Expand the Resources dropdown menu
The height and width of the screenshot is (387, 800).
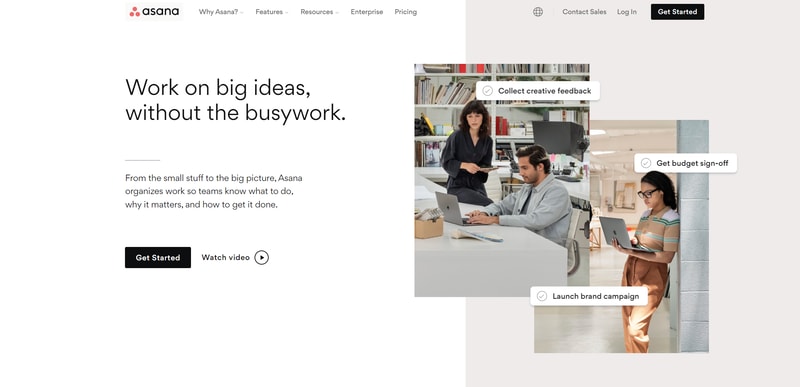coord(319,12)
